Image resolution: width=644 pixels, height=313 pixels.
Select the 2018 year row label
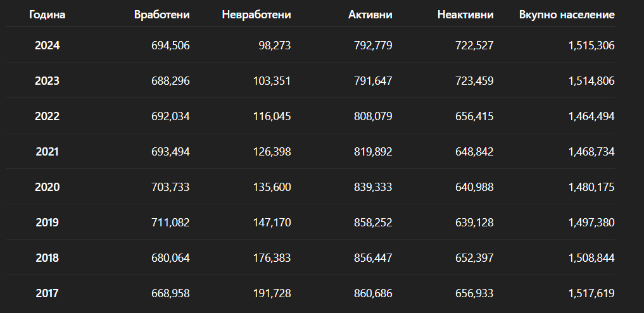pos(47,258)
